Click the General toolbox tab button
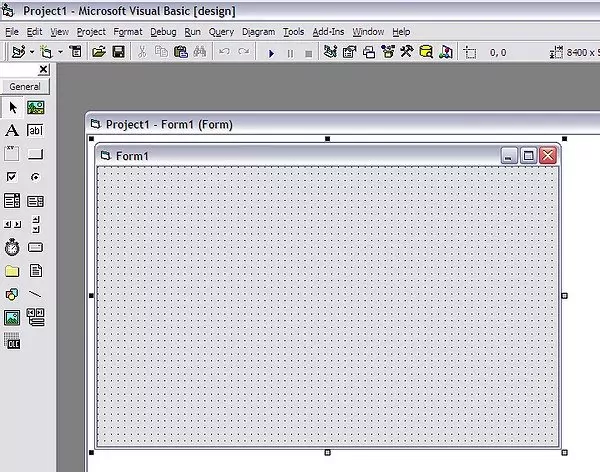This screenshot has width=600, height=472. (25, 87)
